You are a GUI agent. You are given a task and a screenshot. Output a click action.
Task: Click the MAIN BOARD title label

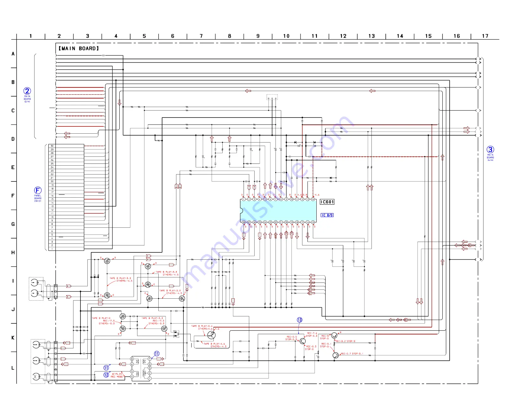[79, 48]
